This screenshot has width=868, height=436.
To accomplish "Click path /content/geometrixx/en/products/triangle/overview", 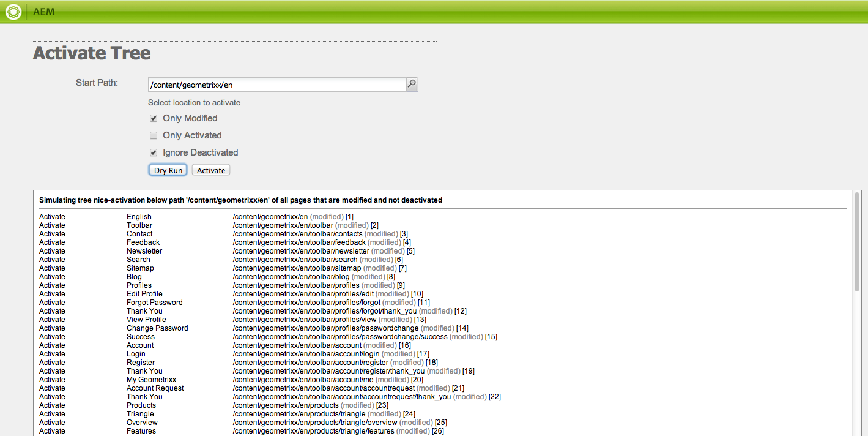I will [x=315, y=423].
